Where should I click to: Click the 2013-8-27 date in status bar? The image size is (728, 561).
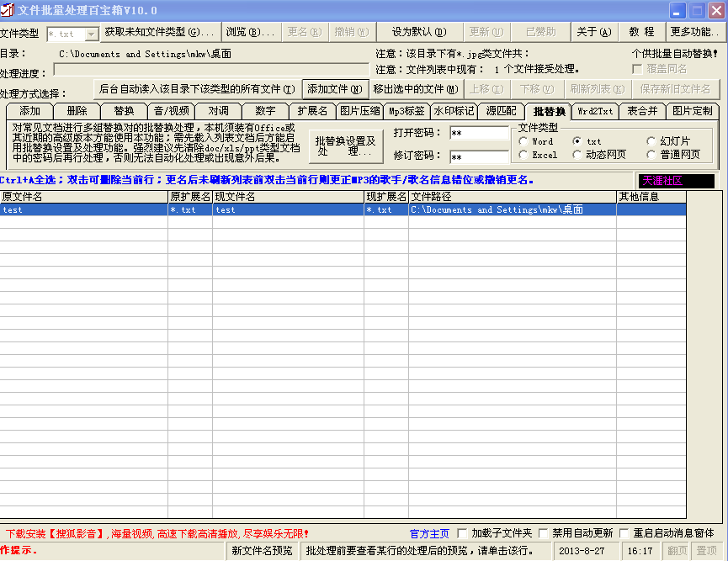point(587,551)
